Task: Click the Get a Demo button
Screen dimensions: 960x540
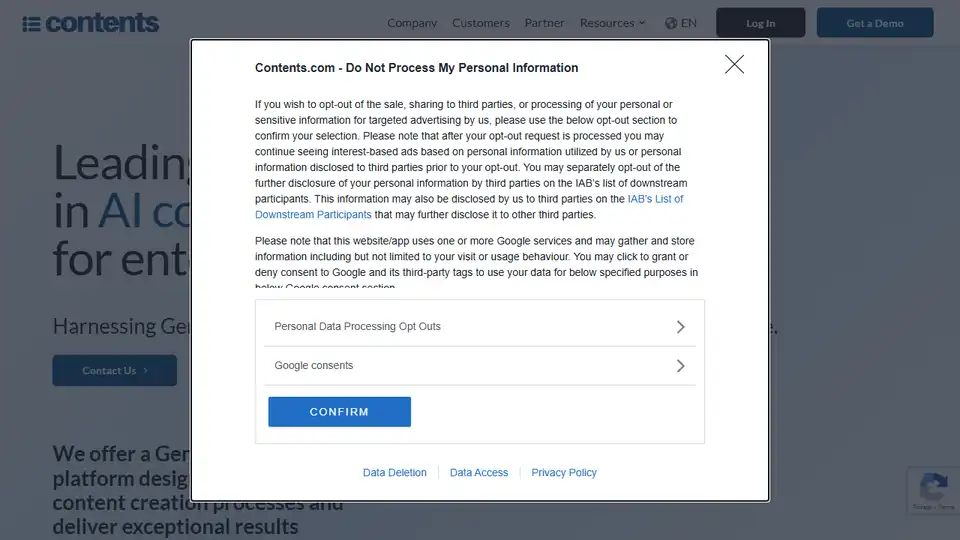Action: (x=875, y=23)
